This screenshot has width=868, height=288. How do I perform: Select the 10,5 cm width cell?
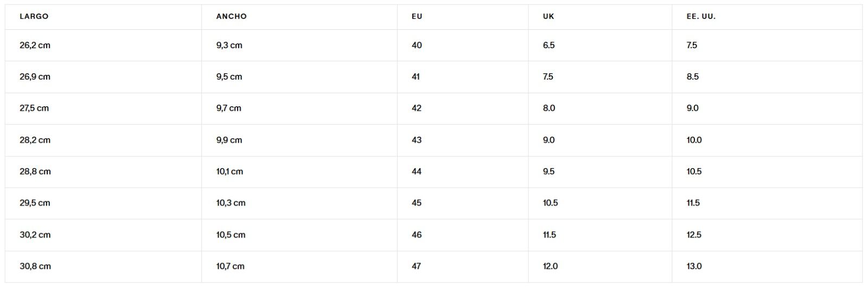(231, 235)
